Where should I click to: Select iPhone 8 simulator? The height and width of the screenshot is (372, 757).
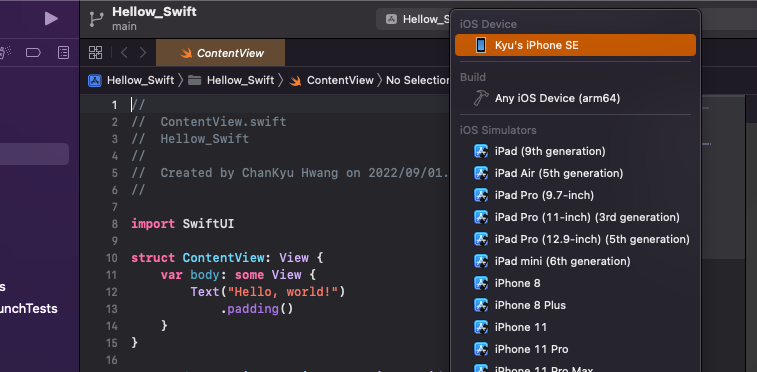coord(575,283)
